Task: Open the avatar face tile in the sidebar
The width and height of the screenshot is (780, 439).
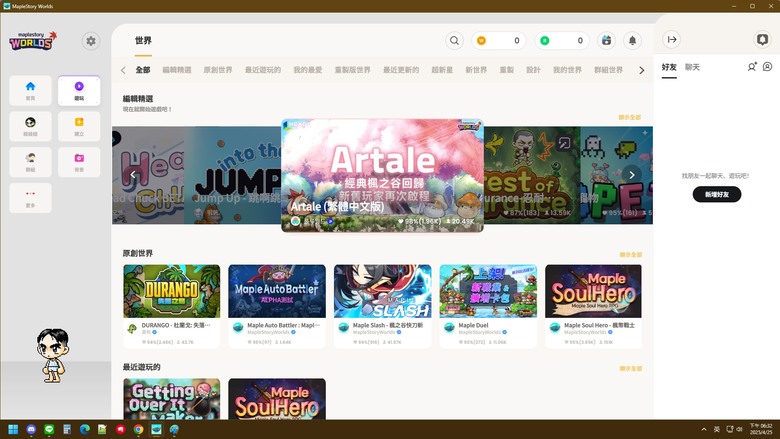Action: [30, 126]
